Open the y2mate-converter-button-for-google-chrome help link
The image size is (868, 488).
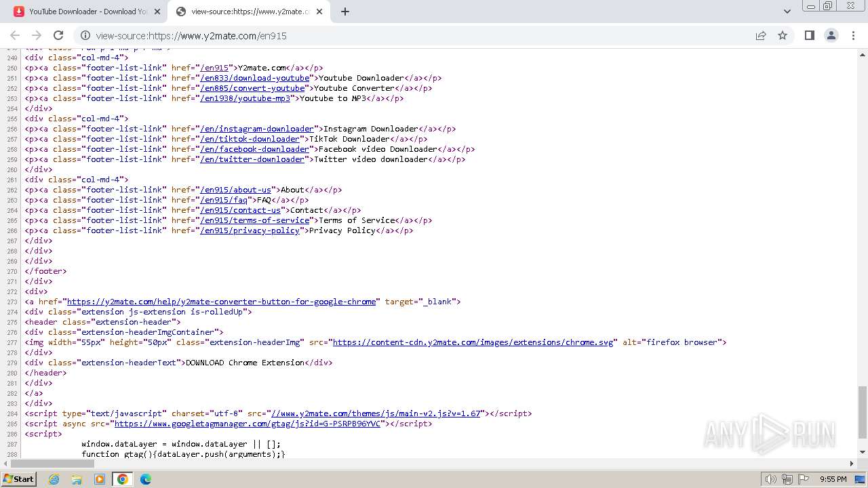click(x=221, y=302)
